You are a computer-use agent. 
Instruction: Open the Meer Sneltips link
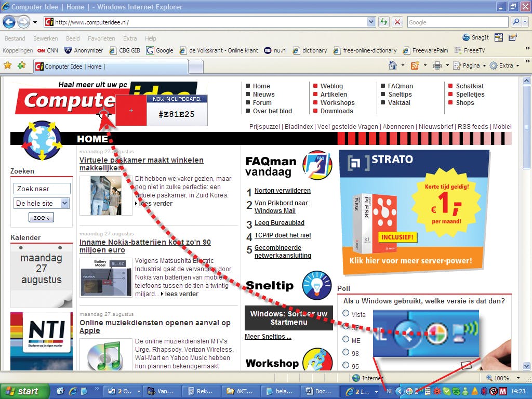268,337
